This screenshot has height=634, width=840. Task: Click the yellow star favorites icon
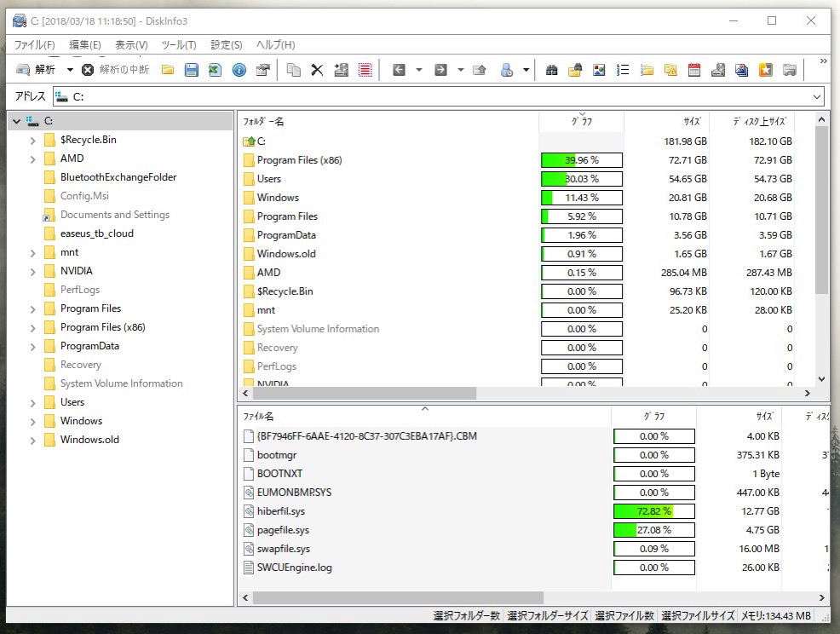(x=766, y=70)
